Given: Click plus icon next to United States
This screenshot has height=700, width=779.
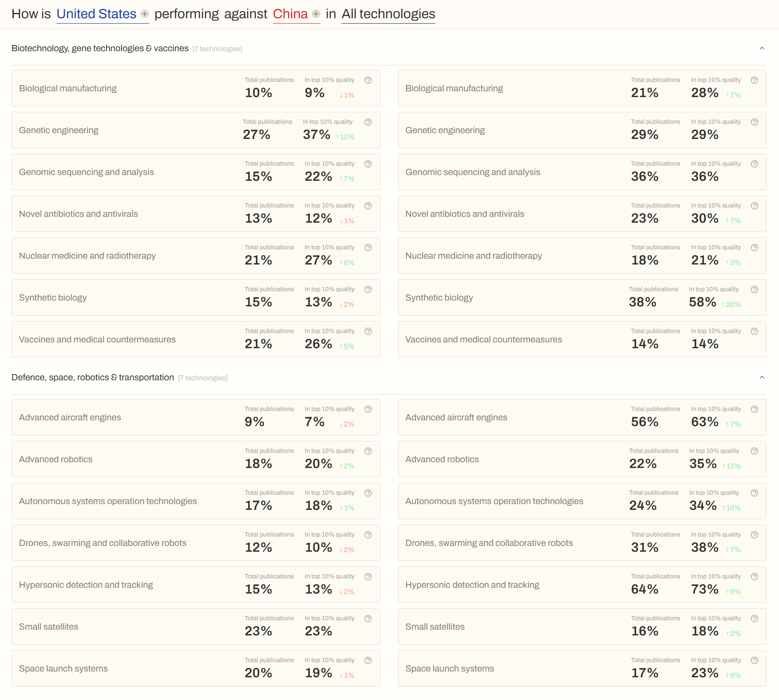Looking at the screenshot, I should (144, 14).
